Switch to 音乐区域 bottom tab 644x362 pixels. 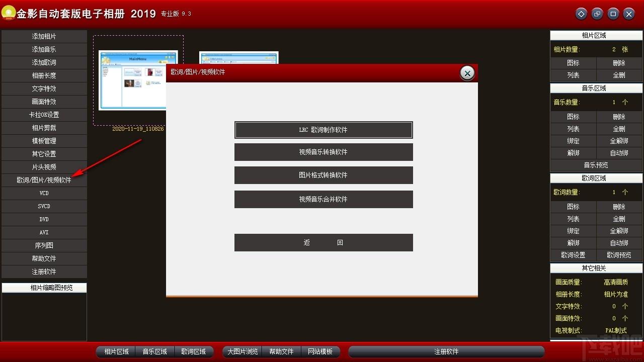155,351
